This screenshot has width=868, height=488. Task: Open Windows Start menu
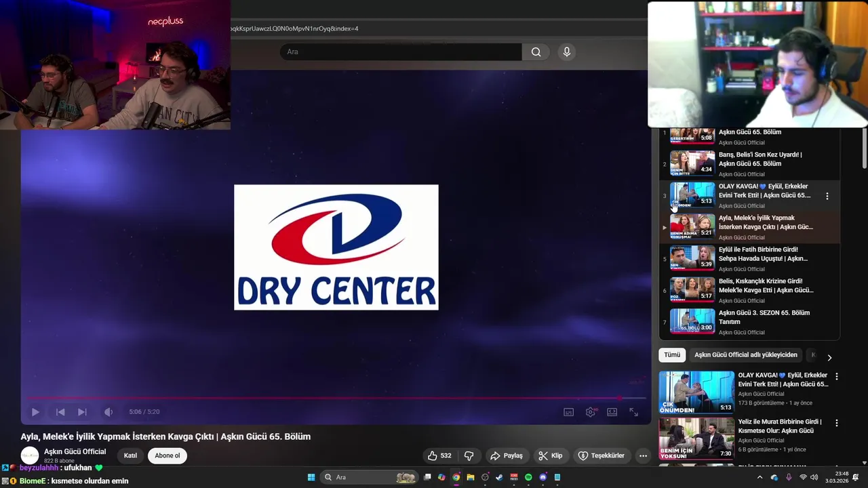pos(311,477)
